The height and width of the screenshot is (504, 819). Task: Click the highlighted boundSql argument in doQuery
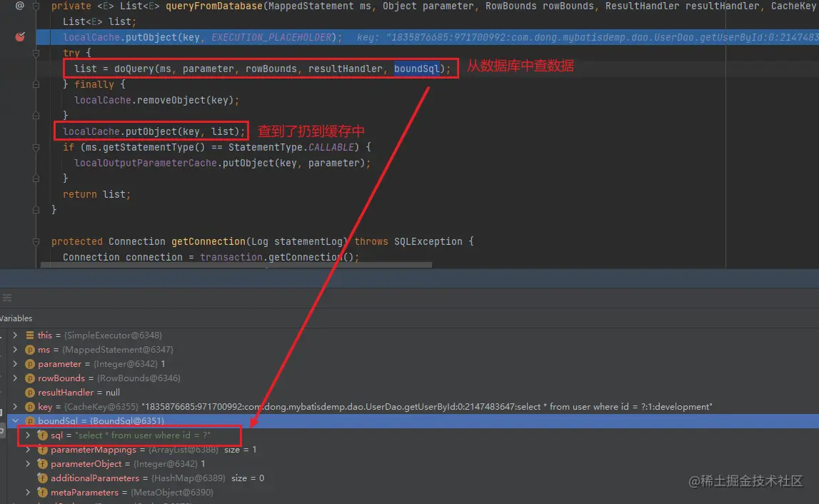pos(417,69)
